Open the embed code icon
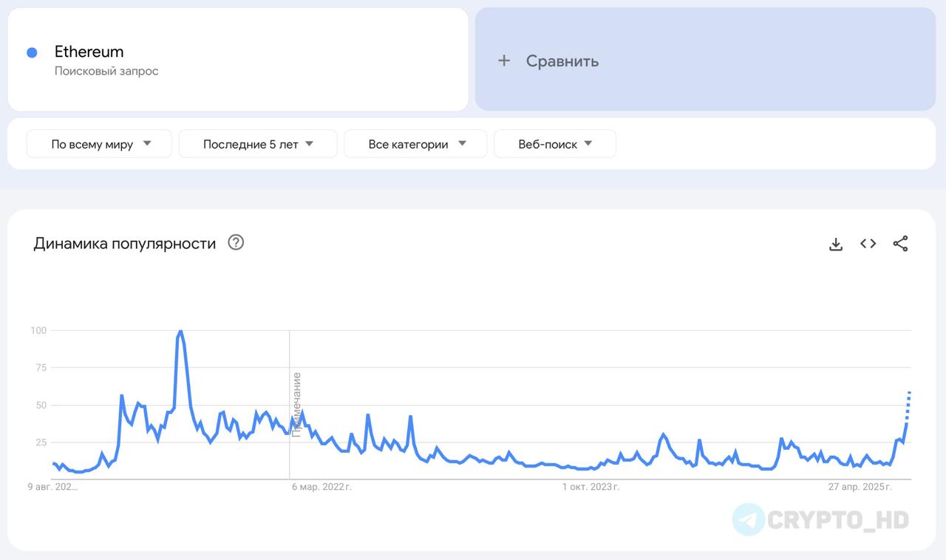This screenshot has height=560, width=946. tap(868, 243)
